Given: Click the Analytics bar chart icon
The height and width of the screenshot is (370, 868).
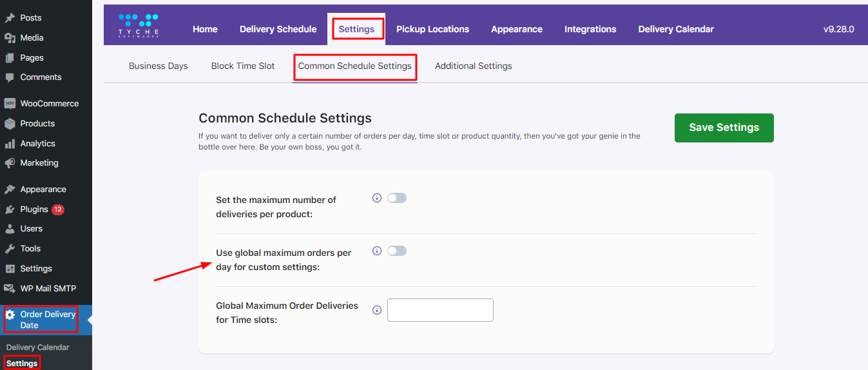Looking at the screenshot, I should click(10, 144).
